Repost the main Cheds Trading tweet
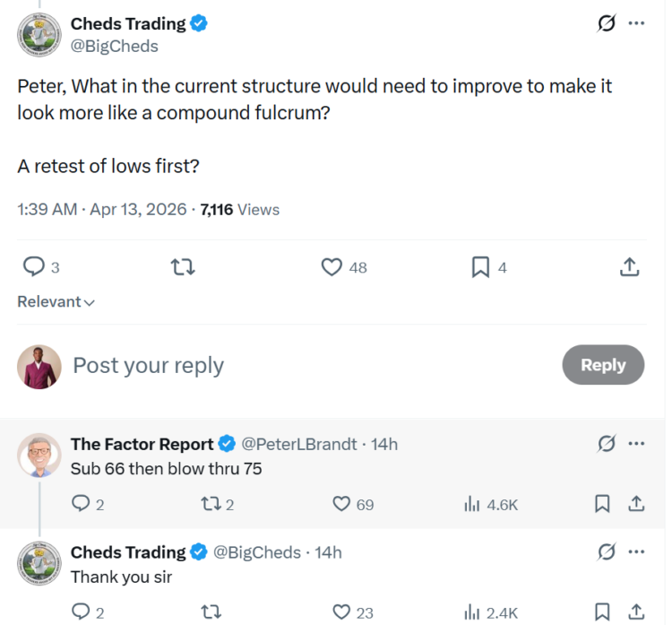Screen dimensions: 672x625 183,267
